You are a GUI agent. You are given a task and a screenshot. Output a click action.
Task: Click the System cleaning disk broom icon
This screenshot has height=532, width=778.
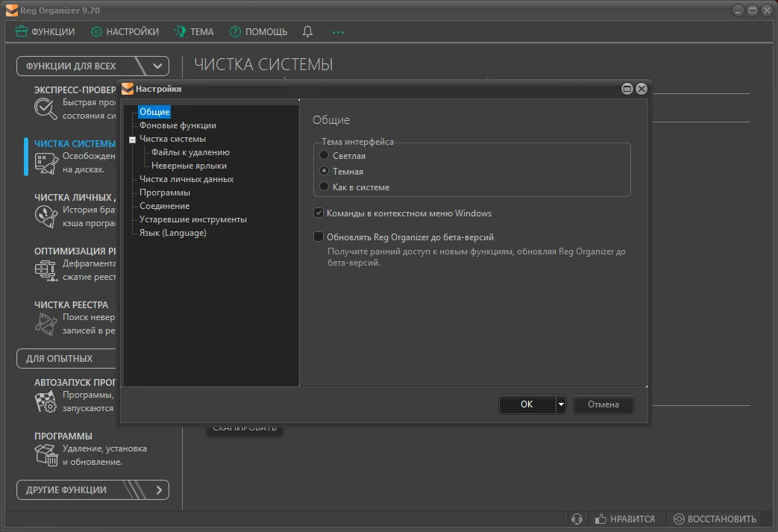tap(46, 163)
